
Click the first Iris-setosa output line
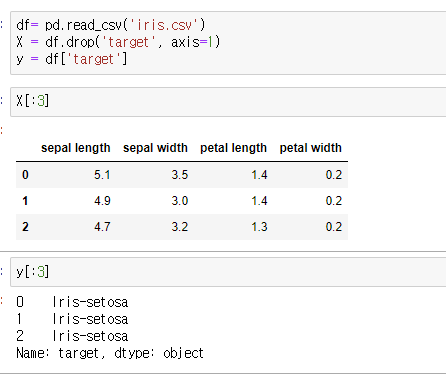click(72, 302)
